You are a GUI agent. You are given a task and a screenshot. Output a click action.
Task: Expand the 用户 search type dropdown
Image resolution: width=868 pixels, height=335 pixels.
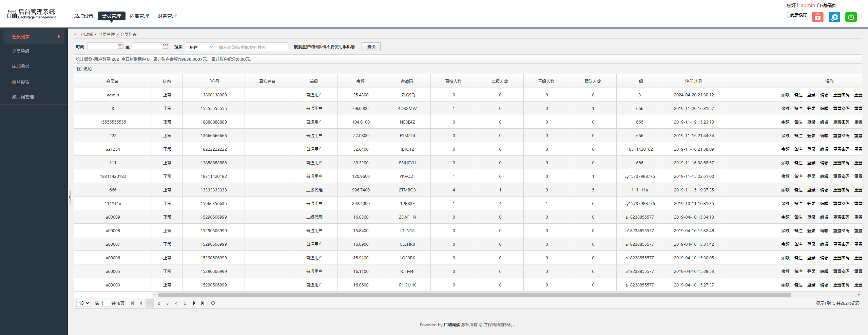[x=211, y=47]
